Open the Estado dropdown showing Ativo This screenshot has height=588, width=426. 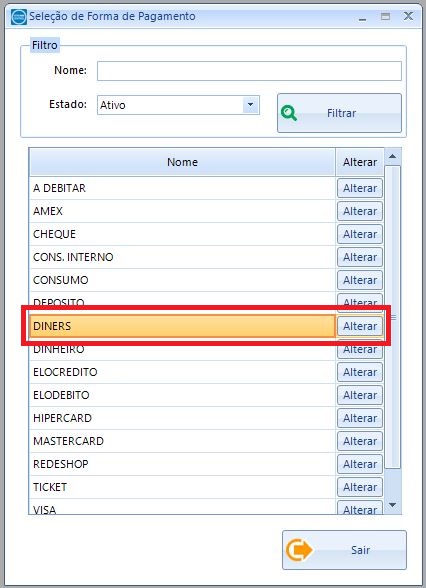(178, 105)
